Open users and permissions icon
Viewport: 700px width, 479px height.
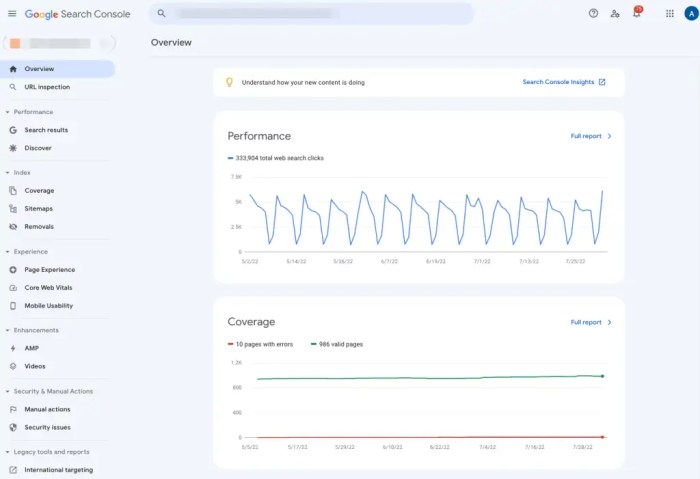[615, 13]
